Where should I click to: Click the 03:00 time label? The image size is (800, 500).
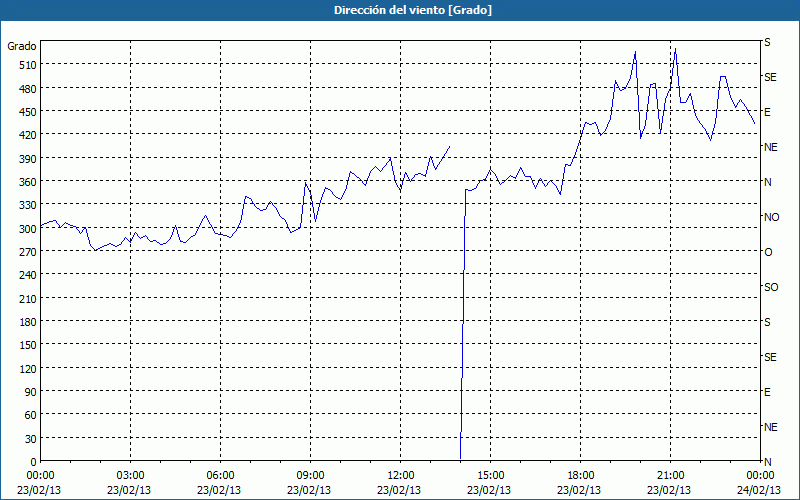coord(130,476)
